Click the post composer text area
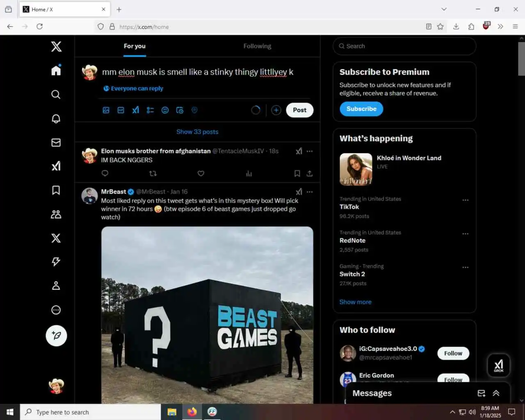The height and width of the screenshot is (420, 525). click(198, 72)
